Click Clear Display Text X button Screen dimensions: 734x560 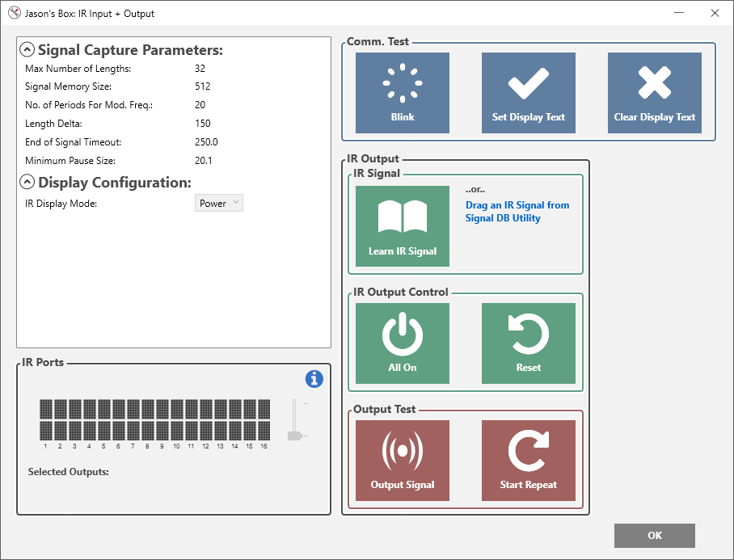point(655,93)
